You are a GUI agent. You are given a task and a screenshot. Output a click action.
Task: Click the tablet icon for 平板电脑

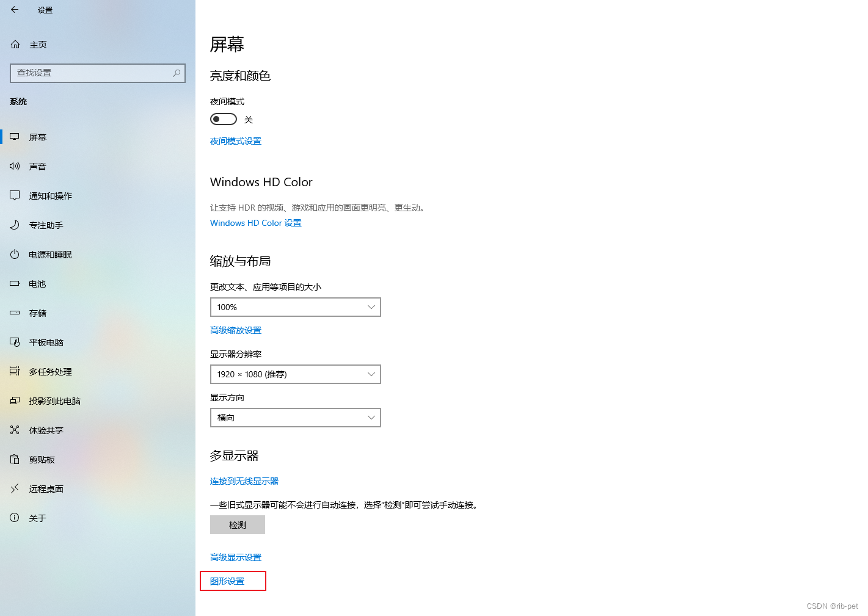tap(15, 342)
